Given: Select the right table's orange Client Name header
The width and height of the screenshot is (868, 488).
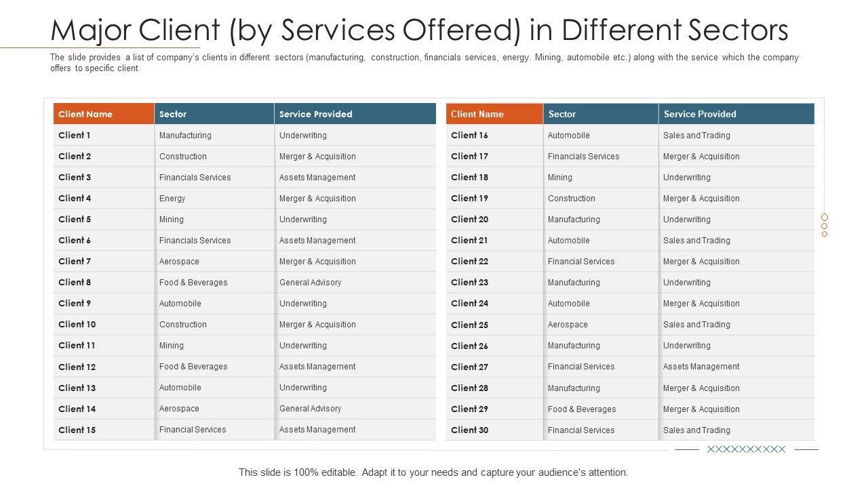Looking at the screenshot, I should [477, 114].
